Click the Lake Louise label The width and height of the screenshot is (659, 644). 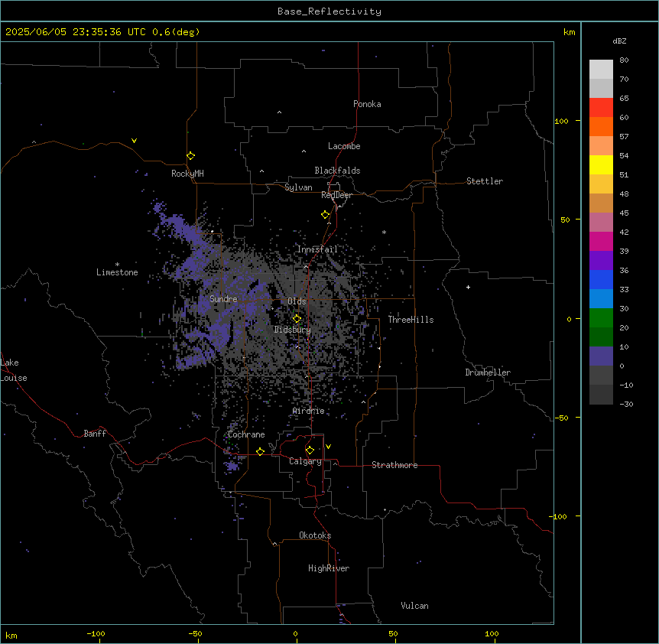pos(14,370)
